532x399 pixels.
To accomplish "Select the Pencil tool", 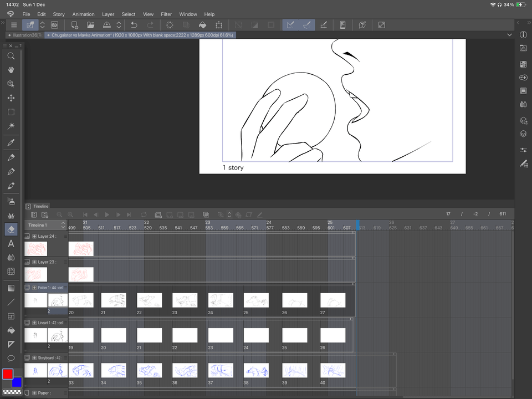I will [11, 172].
